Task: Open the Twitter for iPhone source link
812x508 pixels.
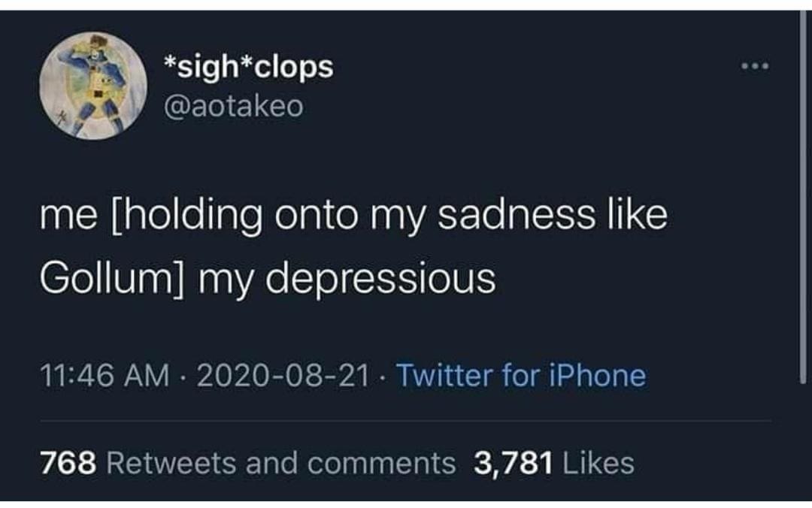Action: [521, 375]
